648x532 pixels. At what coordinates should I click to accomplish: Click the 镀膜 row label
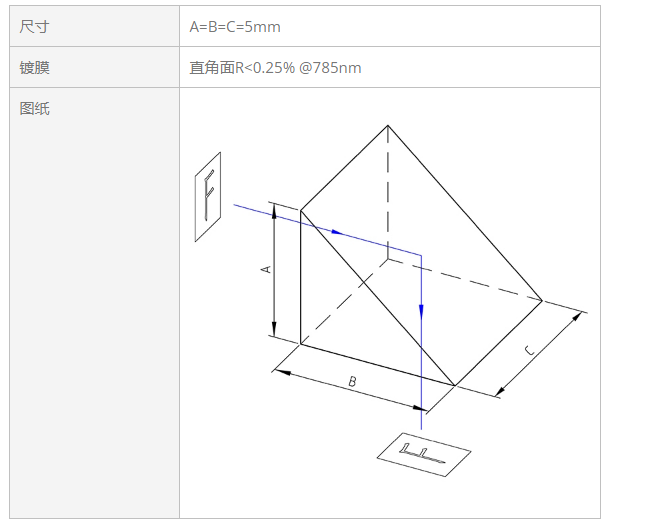pyautogui.click(x=34, y=67)
